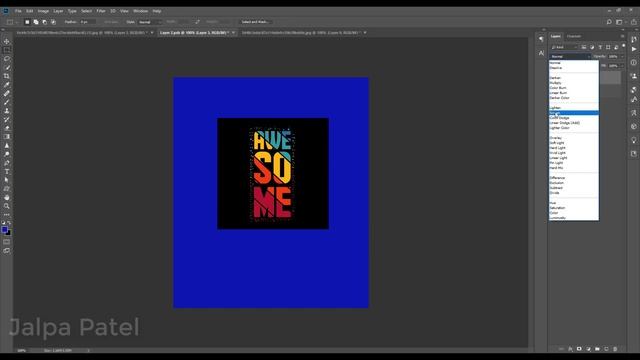
Task: Toggle Quick Mask mode icon
Action: 7,242
